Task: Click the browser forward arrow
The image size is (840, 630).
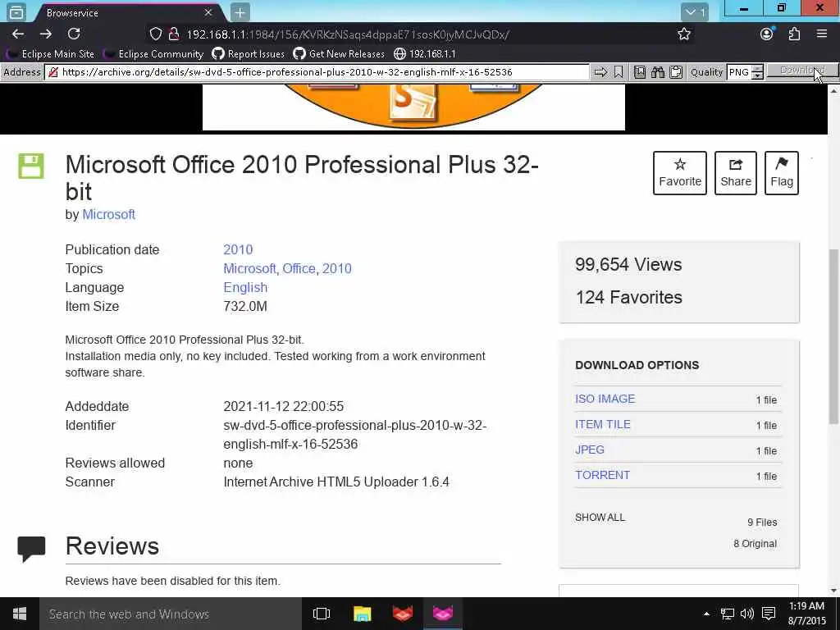Action: pyautogui.click(x=46, y=34)
